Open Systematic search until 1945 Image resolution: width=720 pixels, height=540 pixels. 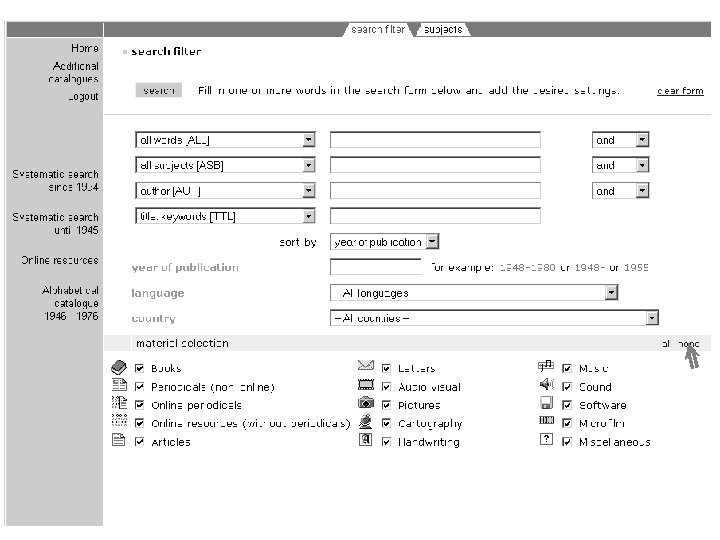[56, 224]
